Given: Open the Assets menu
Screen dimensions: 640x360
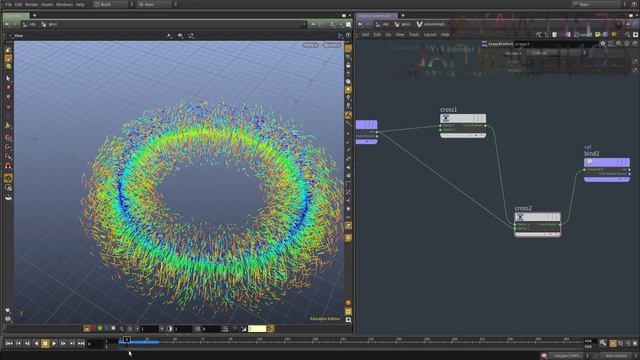Looking at the screenshot, I should pos(47,4).
